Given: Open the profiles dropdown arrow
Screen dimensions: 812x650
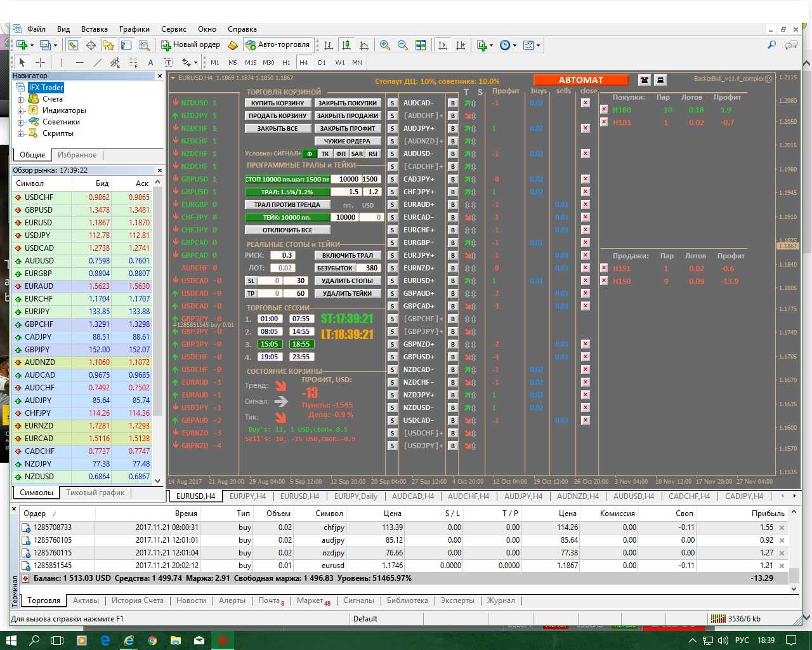Looking at the screenshot, I should [55, 45].
